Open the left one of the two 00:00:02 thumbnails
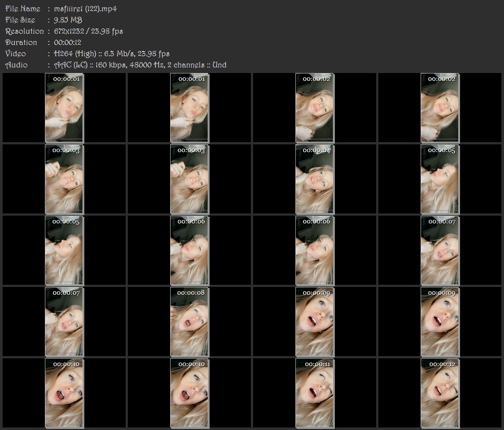The image size is (504, 430). (x=315, y=108)
